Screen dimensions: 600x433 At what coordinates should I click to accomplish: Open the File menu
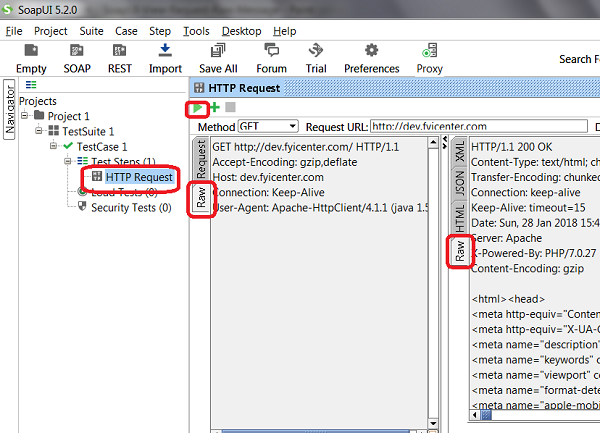click(14, 31)
